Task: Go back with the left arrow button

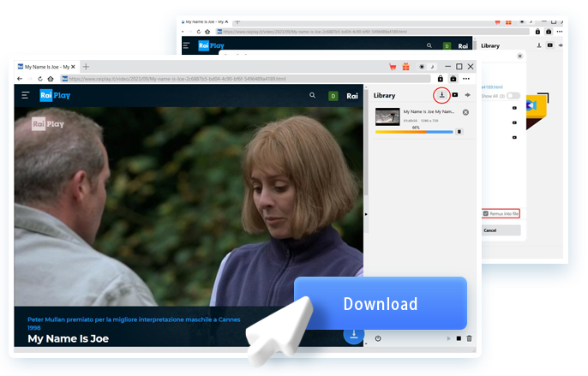Action: coord(20,79)
